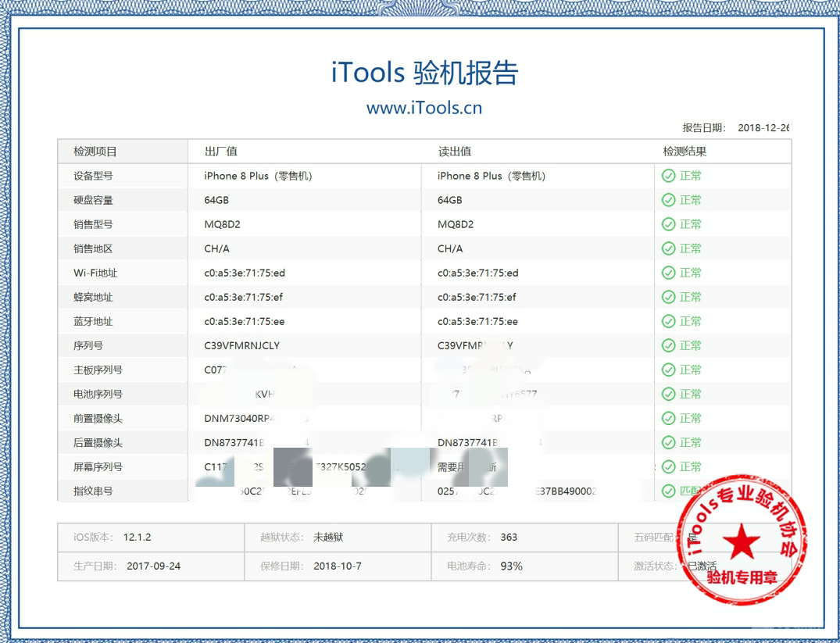
Task: Click the 生产日期 value 2017-09-24
Action: click(154, 566)
